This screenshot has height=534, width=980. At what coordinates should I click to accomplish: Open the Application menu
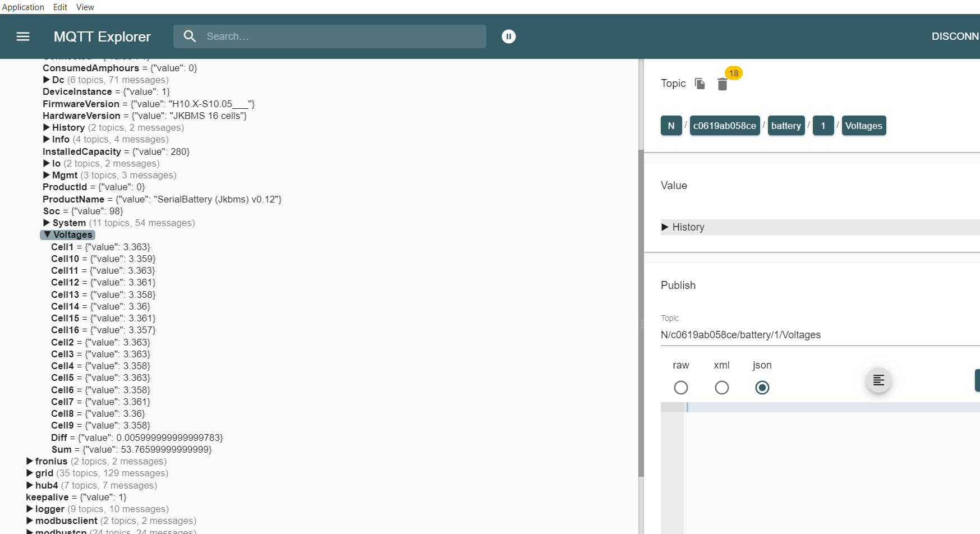[x=23, y=7]
